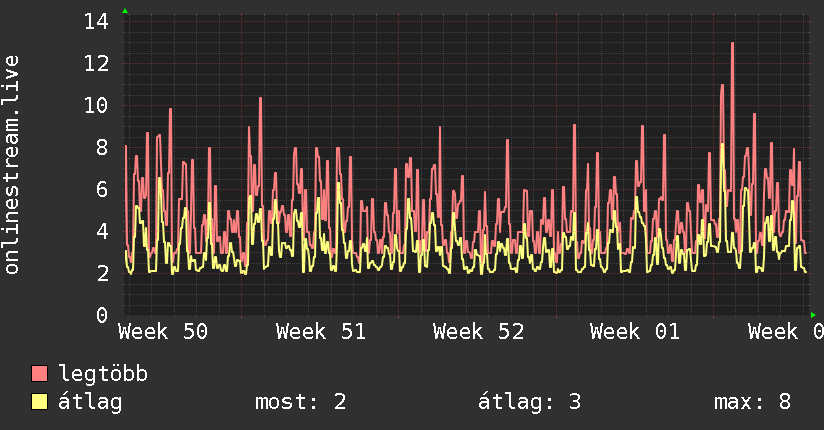
Task: Click the y-axis value 0
Action: (102, 315)
